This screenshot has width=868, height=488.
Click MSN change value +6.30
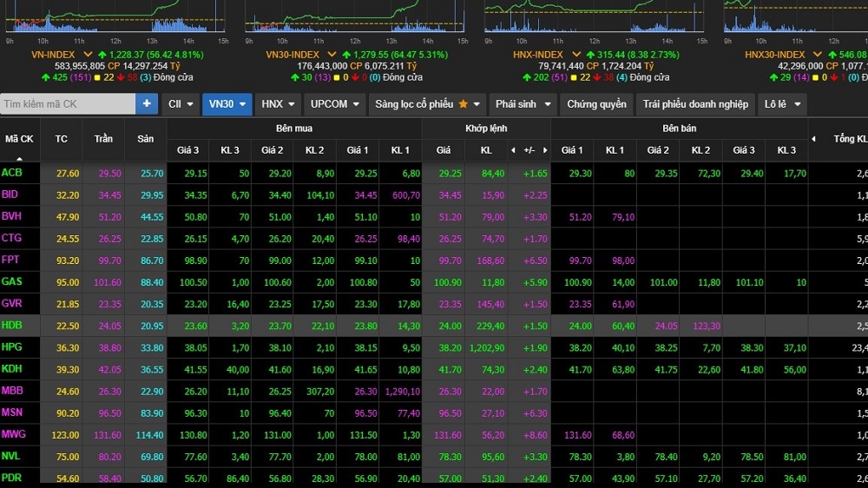coord(536,413)
